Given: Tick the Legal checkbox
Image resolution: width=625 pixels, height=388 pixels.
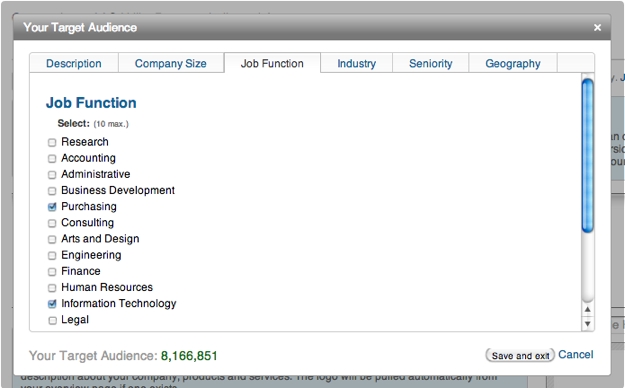Looking at the screenshot, I should (x=52, y=320).
